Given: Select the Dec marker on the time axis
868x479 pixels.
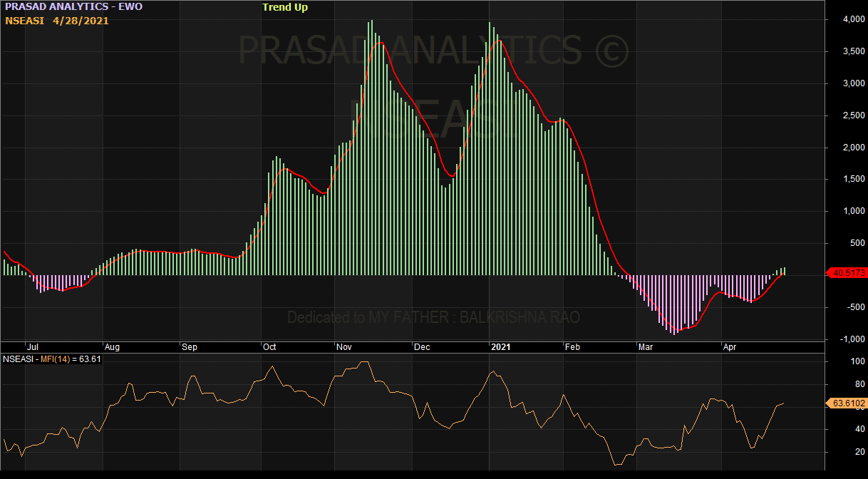Looking at the screenshot, I should (x=422, y=347).
